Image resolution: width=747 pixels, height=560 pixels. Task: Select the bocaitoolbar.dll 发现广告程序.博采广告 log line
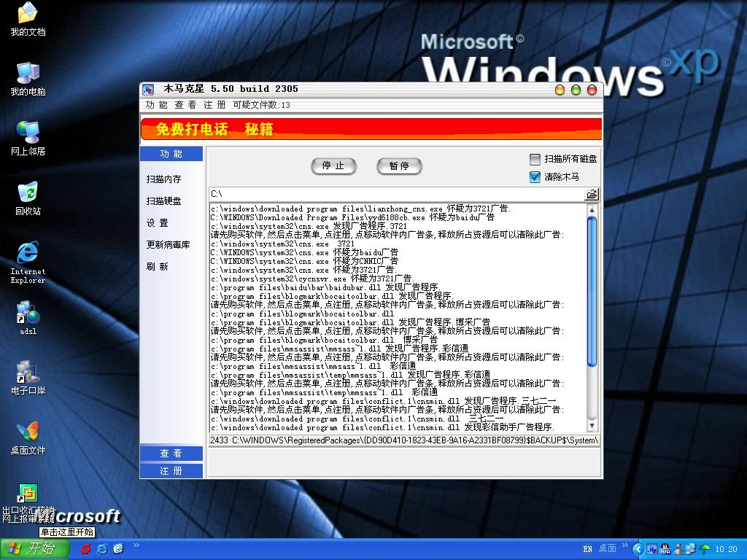pos(350,322)
